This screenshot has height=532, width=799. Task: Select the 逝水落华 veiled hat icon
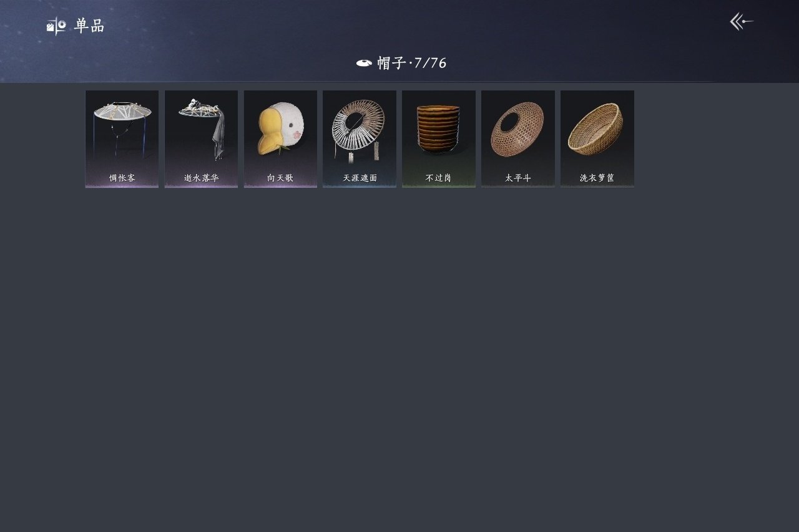tap(201, 128)
